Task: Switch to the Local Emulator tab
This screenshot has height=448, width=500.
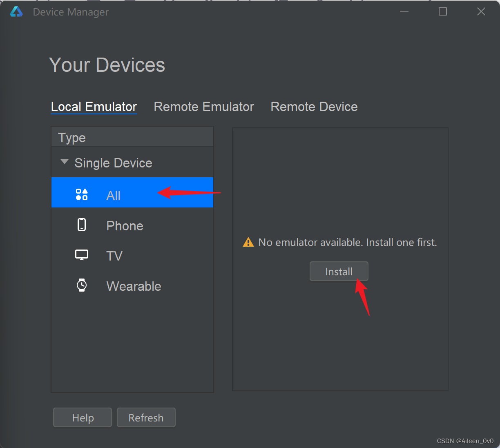Action: click(94, 107)
